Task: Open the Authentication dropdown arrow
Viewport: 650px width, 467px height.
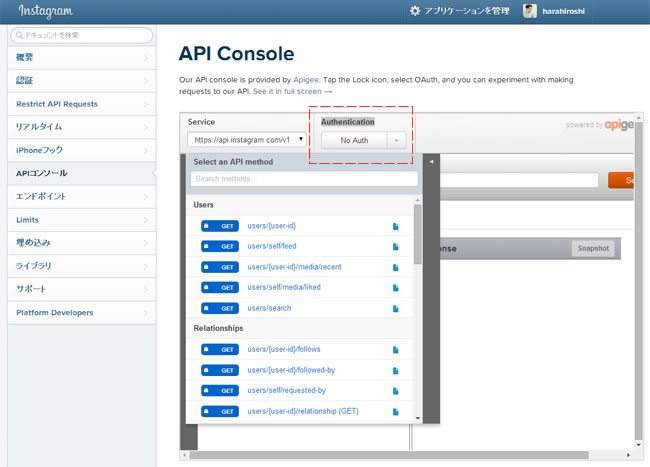Action: [396, 140]
